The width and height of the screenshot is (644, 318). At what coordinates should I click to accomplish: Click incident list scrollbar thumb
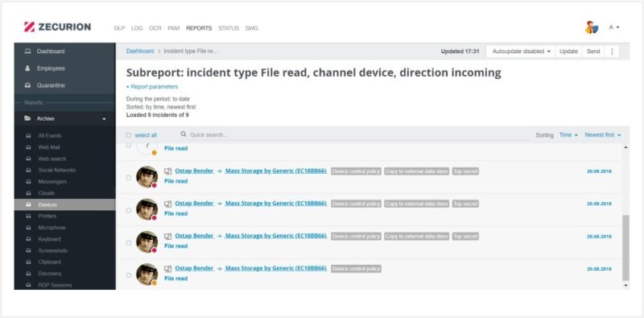[625, 248]
